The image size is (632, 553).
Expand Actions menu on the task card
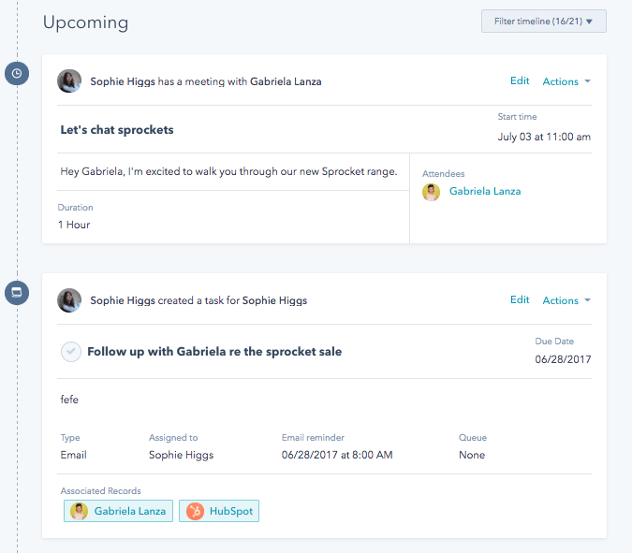(566, 300)
